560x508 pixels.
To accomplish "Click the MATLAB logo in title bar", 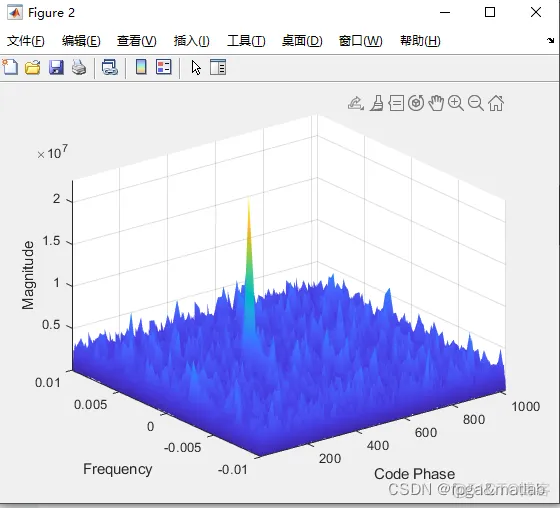I will (15, 13).
